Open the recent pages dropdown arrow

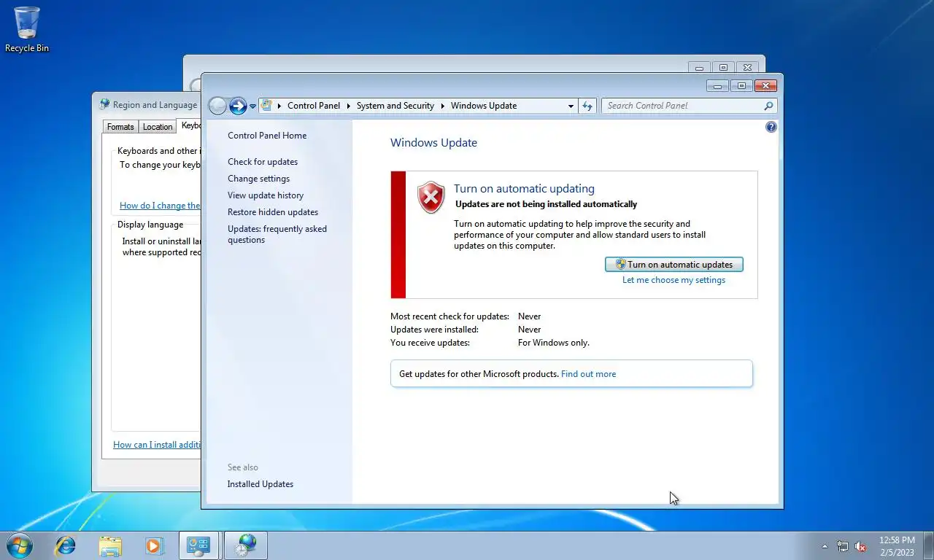pyautogui.click(x=253, y=106)
